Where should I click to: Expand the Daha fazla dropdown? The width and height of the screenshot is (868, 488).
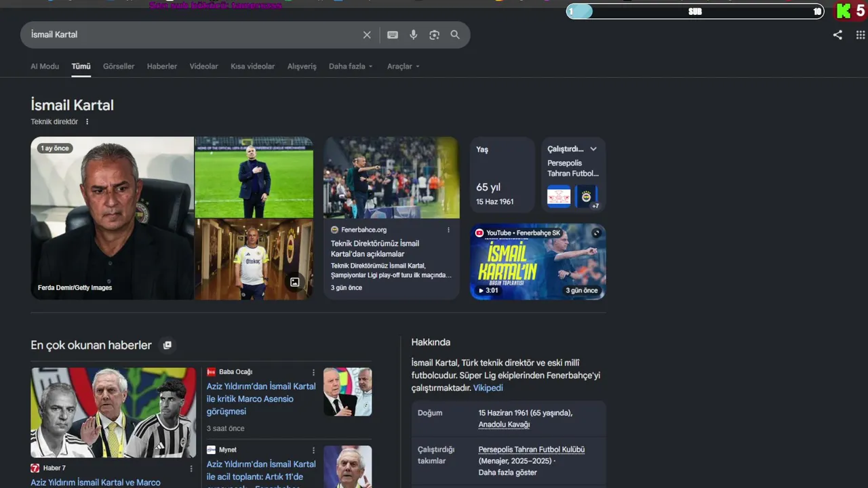click(x=351, y=66)
